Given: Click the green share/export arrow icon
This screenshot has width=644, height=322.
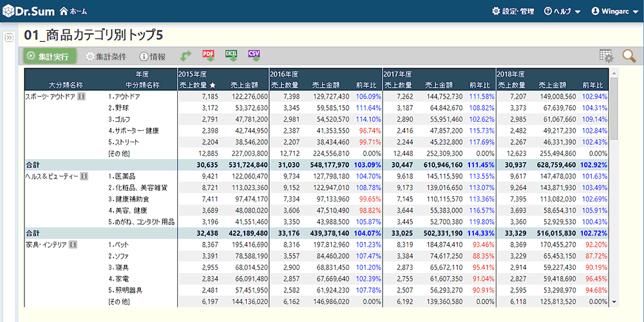Looking at the screenshot, I should pos(186,57).
